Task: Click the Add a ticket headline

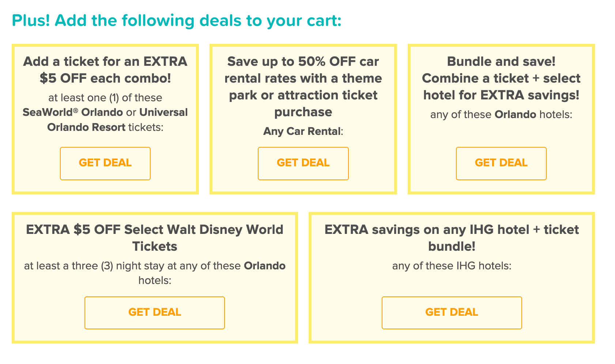Action: [105, 69]
